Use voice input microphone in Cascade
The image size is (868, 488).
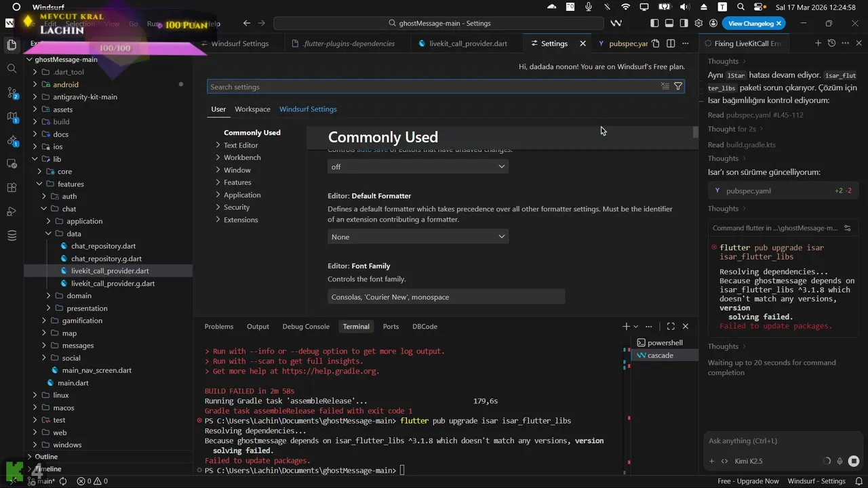[840, 461]
